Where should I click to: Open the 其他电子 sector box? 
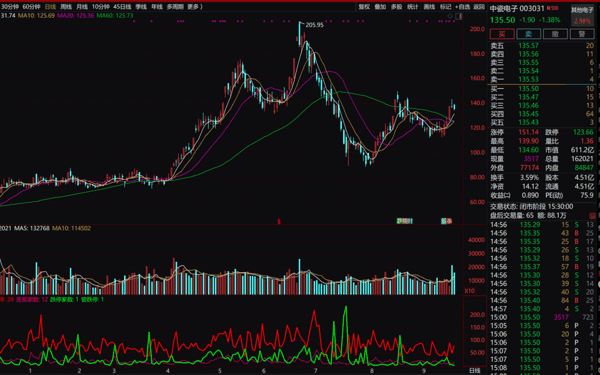click(582, 15)
